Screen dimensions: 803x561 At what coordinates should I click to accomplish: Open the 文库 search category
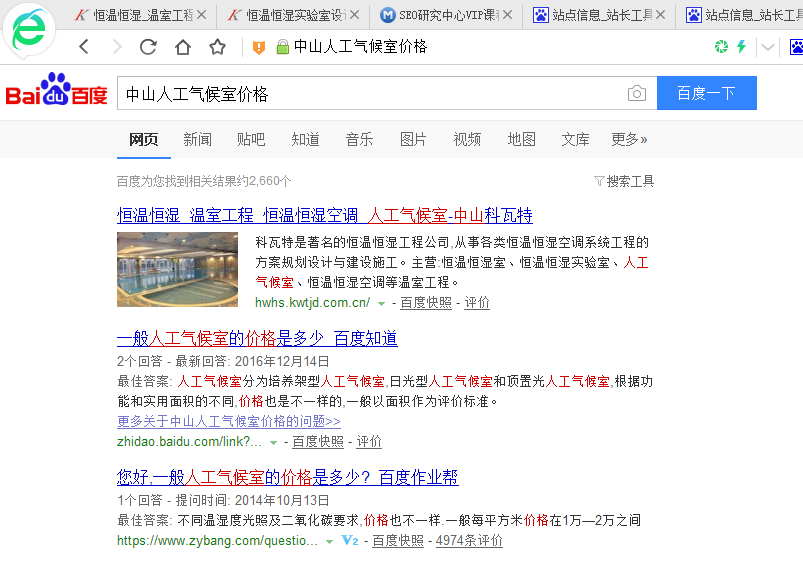(575, 139)
